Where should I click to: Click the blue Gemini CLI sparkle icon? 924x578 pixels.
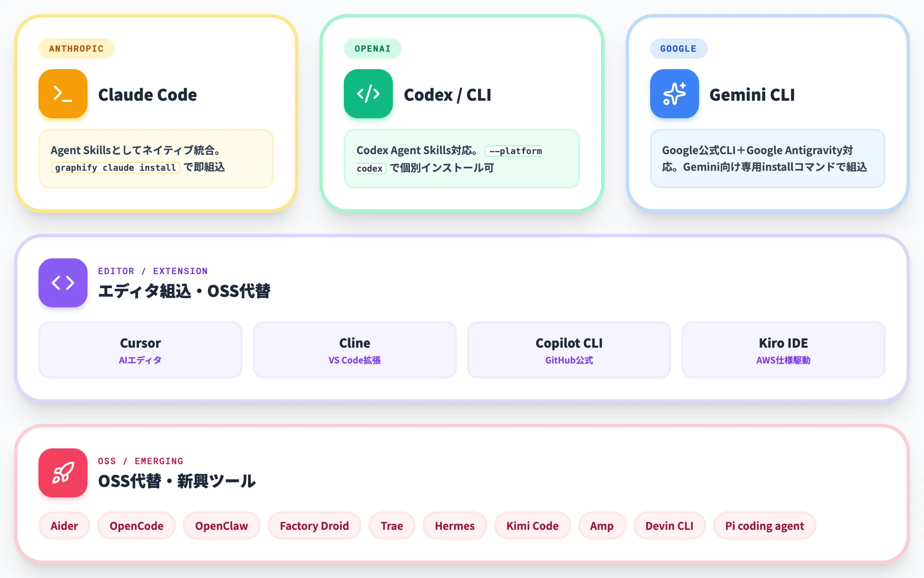coord(675,94)
